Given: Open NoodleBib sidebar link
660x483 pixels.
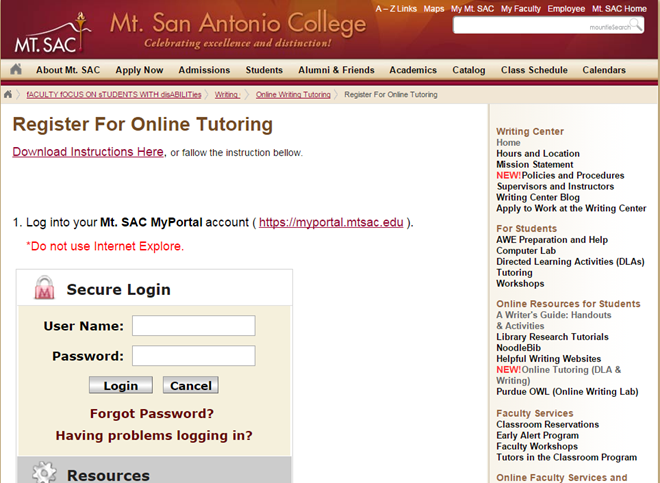Looking at the screenshot, I should 518,347.
